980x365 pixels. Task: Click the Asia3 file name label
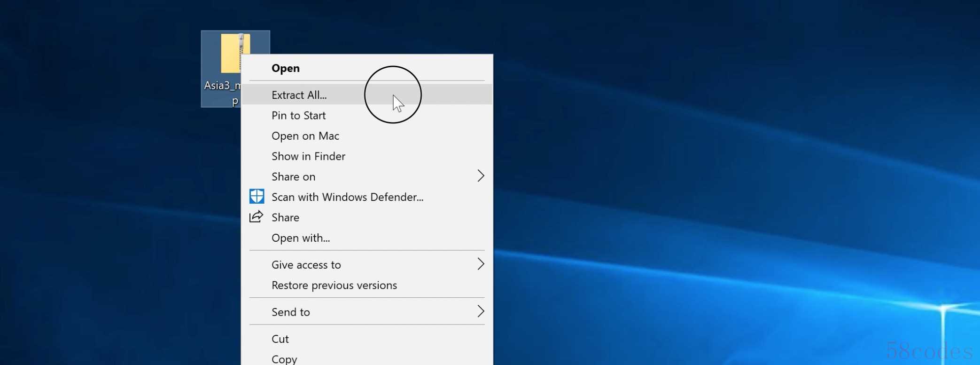[x=222, y=87]
